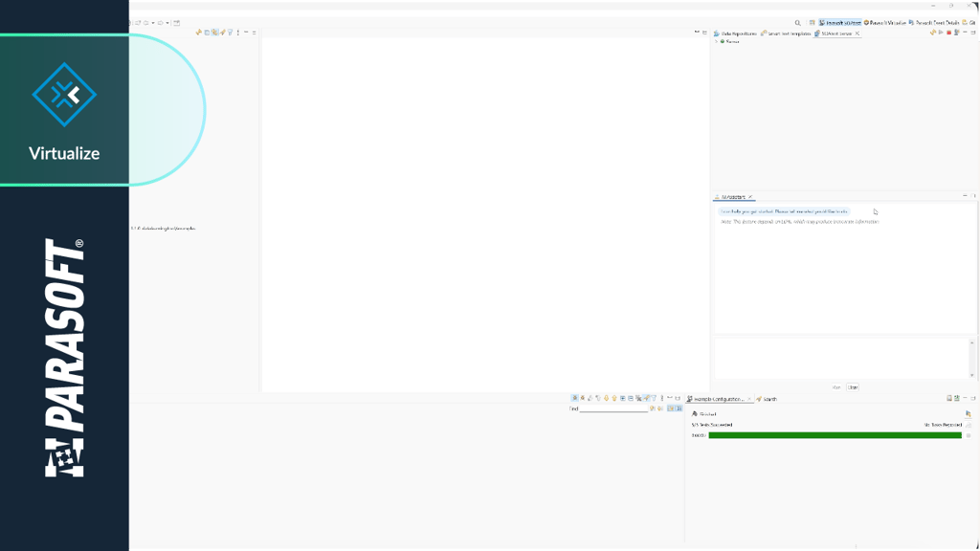Click the search magnifier icon in top toolbar
Viewport: 980px width, 551px height.
tap(797, 23)
